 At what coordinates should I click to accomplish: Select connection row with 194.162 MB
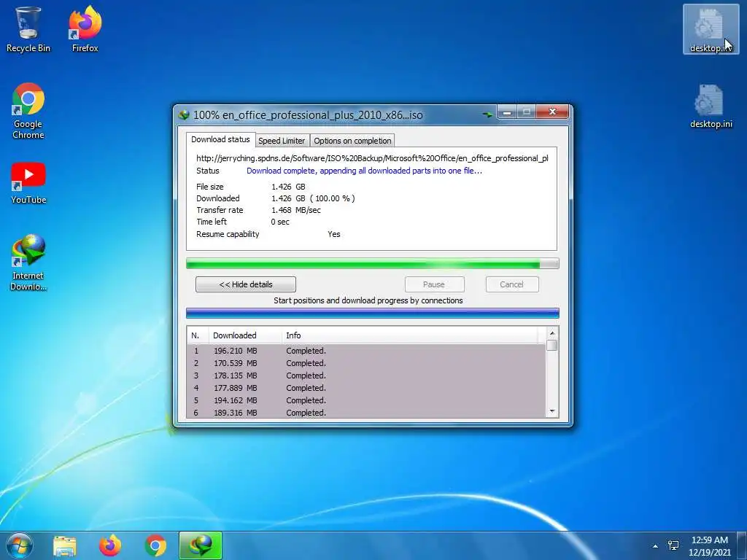coord(366,400)
